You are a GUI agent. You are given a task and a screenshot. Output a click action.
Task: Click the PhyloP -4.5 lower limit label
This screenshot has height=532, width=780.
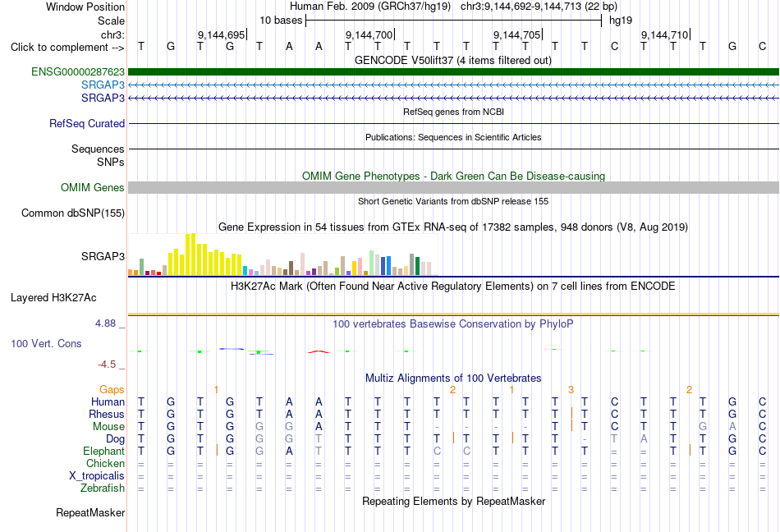click(x=107, y=365)
